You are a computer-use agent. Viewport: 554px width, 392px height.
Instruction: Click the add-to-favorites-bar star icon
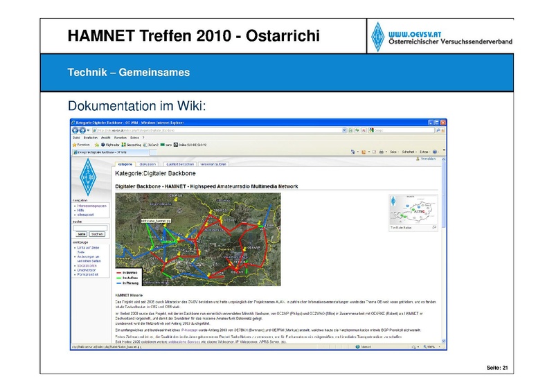click(96, 145)
